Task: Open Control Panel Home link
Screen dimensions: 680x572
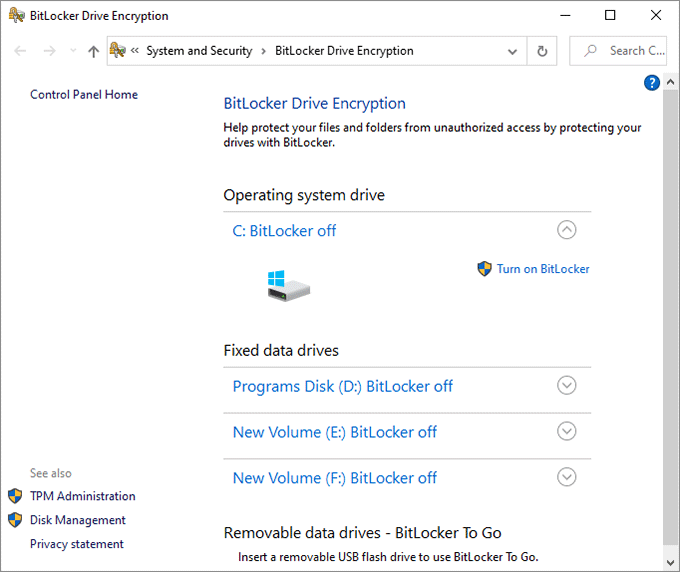Action: [84, 95]
